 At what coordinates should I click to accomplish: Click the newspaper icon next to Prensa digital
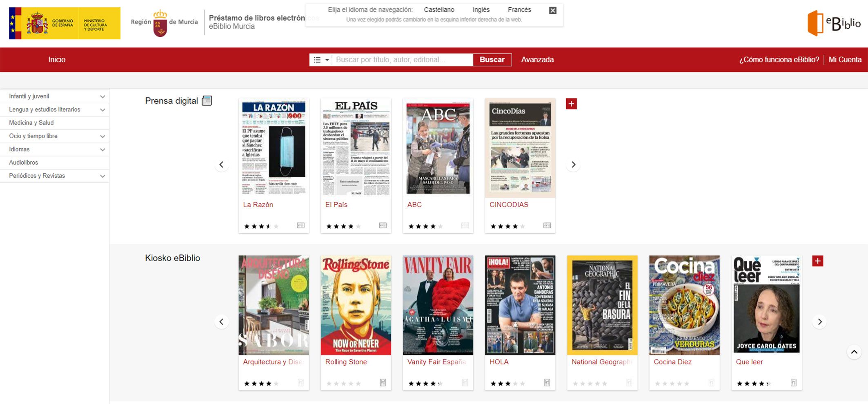[207, 101]
